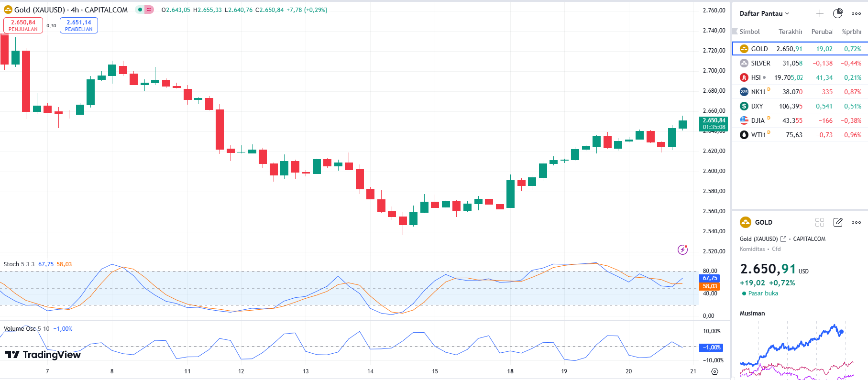Click the grid layout icon beside GOLD details
This screenshot has width=868, height=380.
pyautogui.click(x=820, y=222)
